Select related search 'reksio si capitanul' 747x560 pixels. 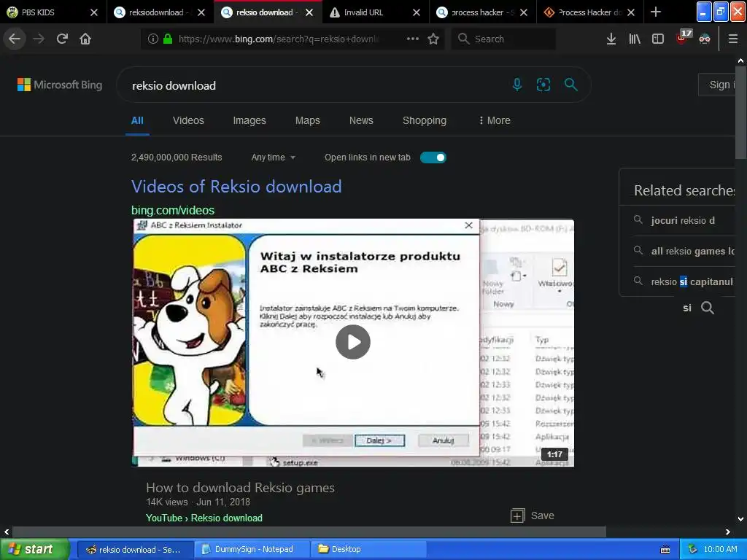692,281
